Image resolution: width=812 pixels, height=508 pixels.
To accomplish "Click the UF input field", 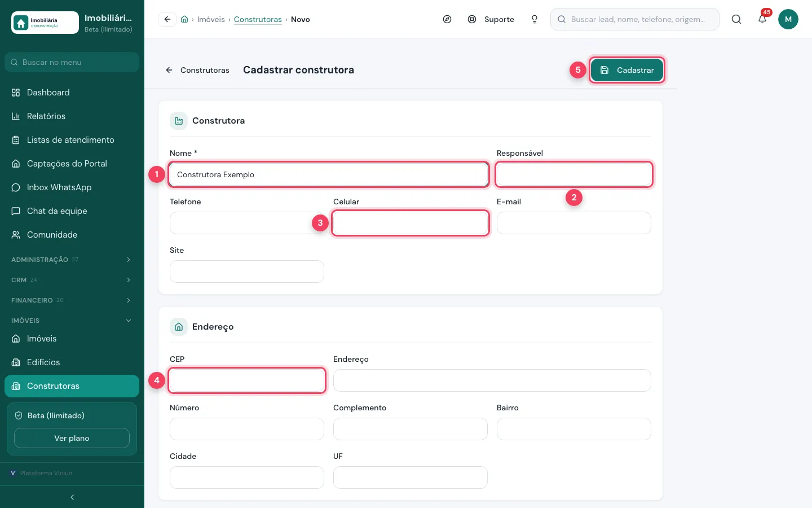I will pyautogui.click(x=411, y=478).
